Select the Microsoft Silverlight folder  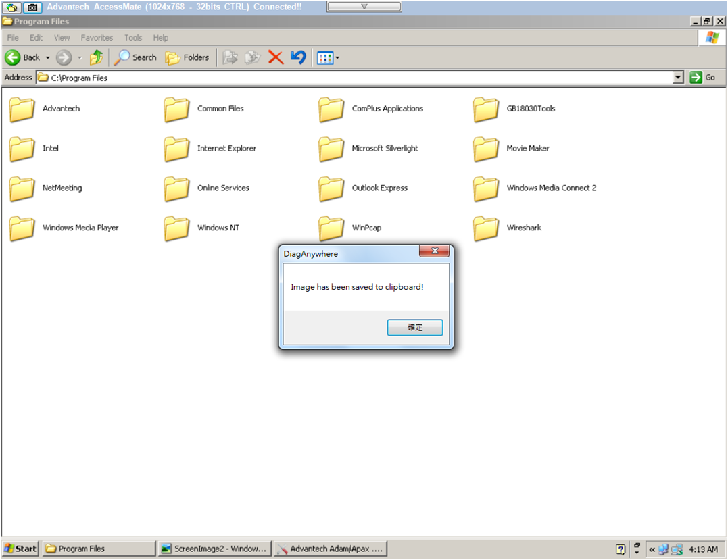pyautogui.click(x=368, y=149)
